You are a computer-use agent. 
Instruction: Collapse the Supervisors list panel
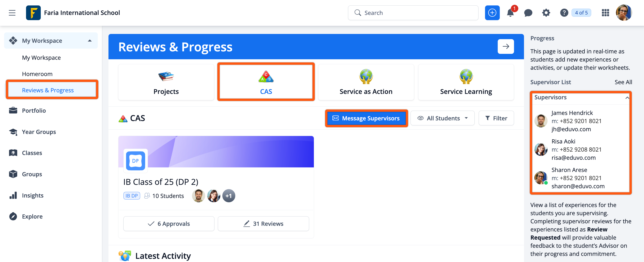(x=627, y=98)
